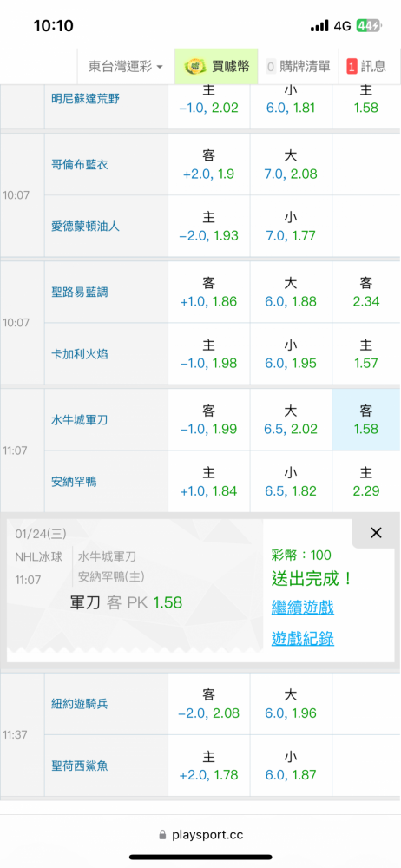Open the 哥倫布藍衣 team link

[x=79, y=165]
